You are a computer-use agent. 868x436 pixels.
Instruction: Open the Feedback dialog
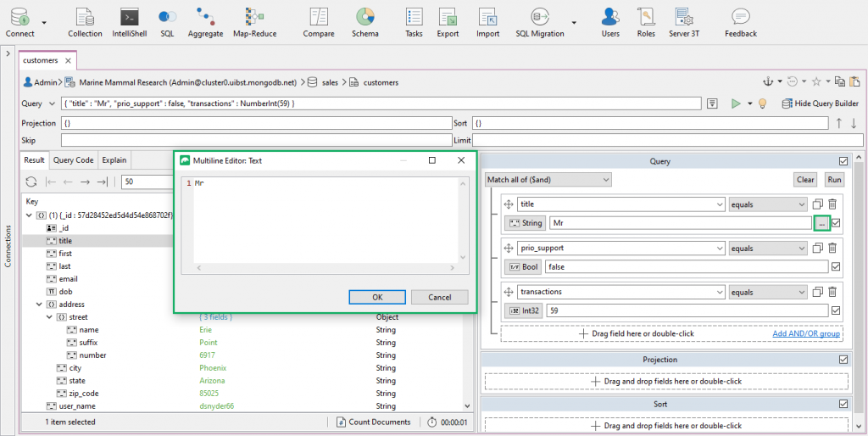[x=741, y=22]
